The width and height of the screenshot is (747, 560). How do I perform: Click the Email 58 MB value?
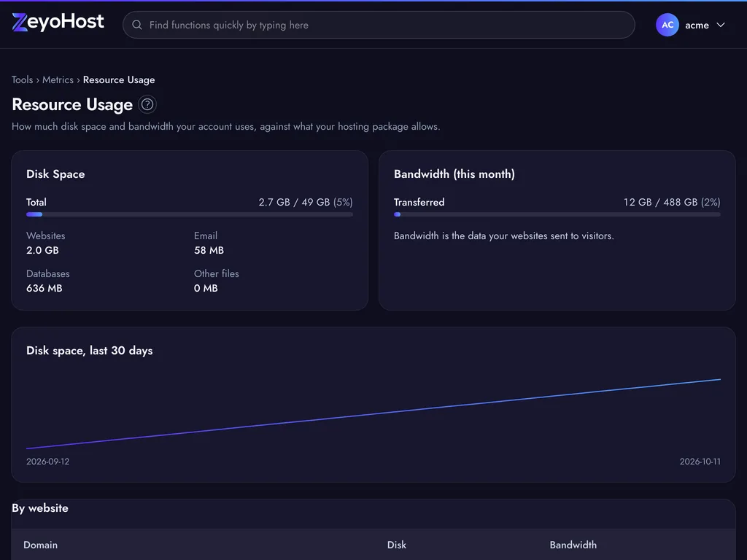click(x=209, y=250)
